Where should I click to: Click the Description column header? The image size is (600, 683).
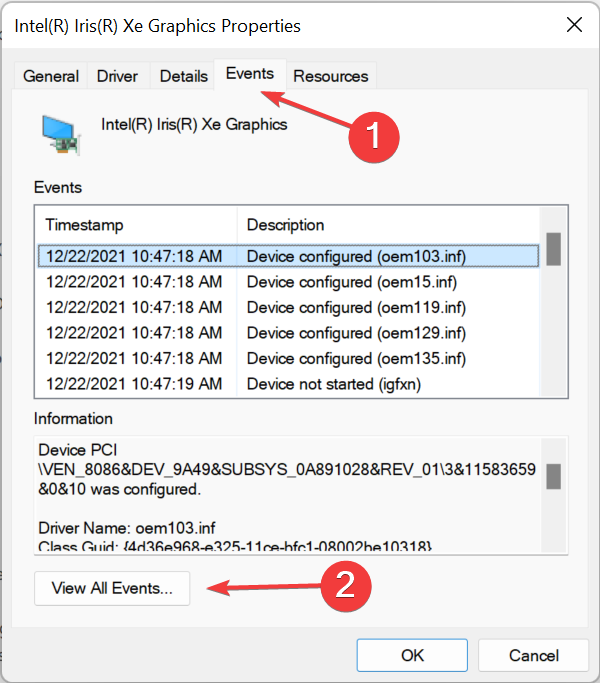point(388,225)
